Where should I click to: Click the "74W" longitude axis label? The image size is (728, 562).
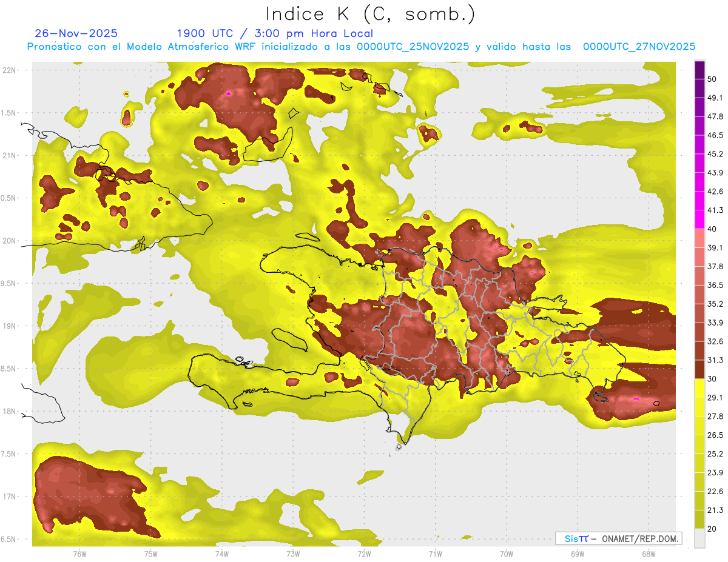(221, 554)
